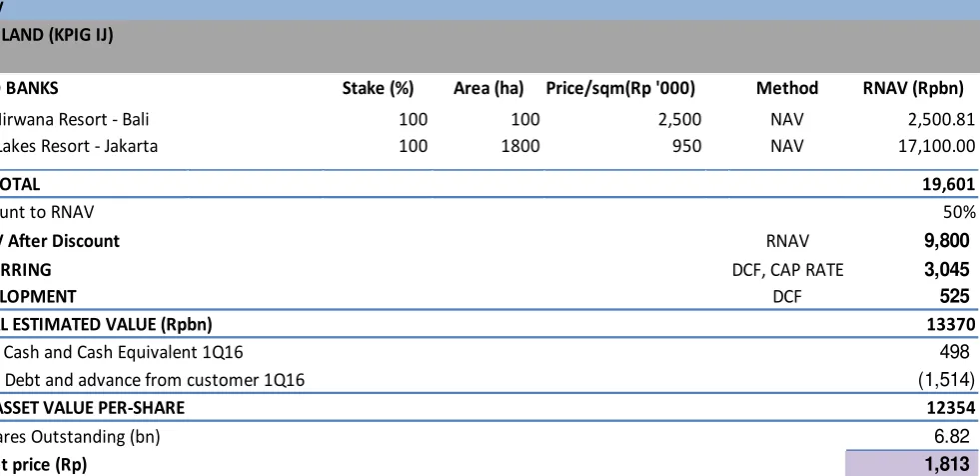Click the Price/sqm(Rp '000) header cell
This screenshot has width=980, height=476.
pyautogui.click(x=620, y=89)
